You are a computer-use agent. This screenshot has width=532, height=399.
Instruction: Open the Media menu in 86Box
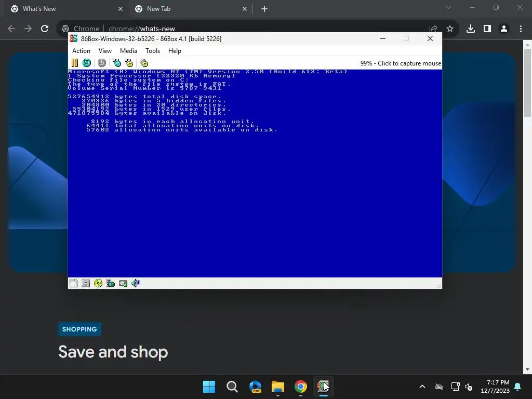[129, 50]
